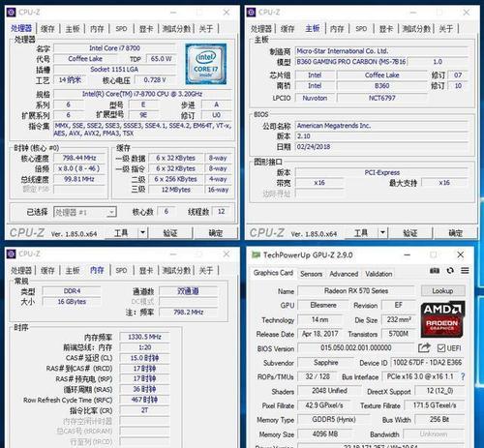Click the GPU-Z refresh icon
Viewport: 484px width, 448px height.
(450, 270)
